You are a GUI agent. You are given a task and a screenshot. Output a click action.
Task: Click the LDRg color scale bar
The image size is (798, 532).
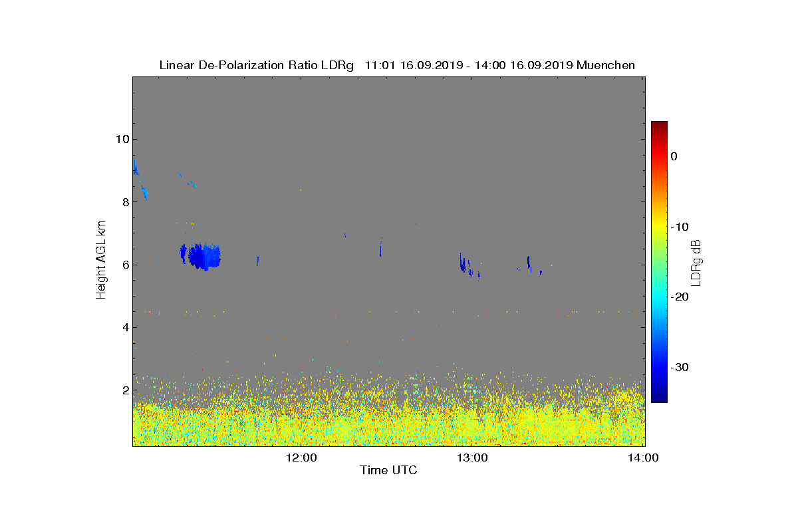pos(659,262)
